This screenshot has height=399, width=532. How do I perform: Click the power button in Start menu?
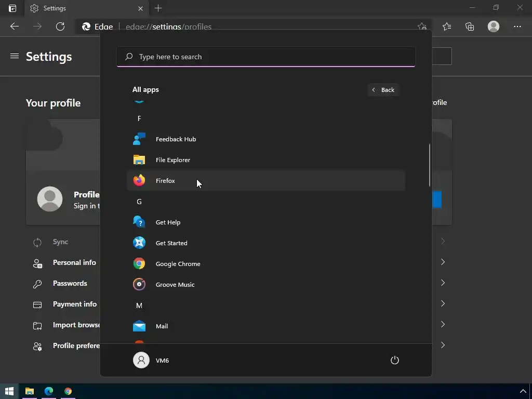[x=395, y=361]
